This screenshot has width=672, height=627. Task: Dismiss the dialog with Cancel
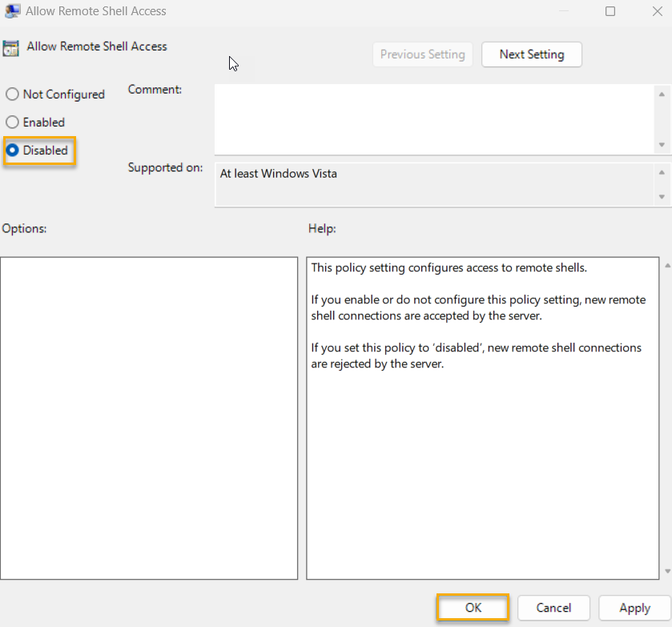pos(553,608)
